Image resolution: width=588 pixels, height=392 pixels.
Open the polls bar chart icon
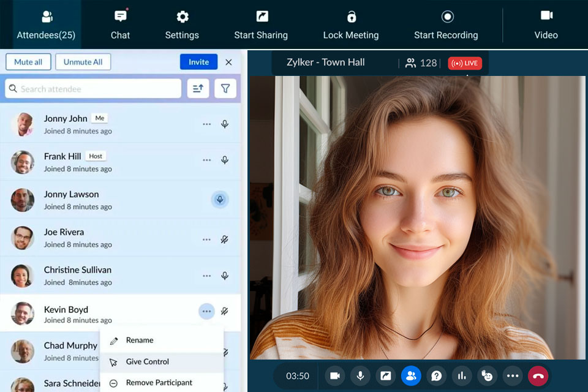[x=461, y=375]
